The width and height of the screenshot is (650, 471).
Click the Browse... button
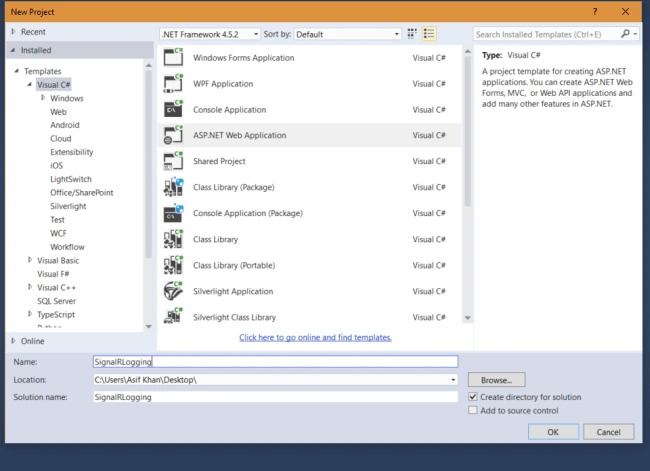click(497, 380)
